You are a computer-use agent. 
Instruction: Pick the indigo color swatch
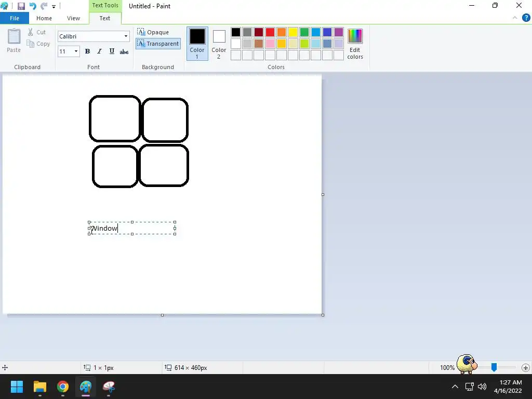(327, 32)
